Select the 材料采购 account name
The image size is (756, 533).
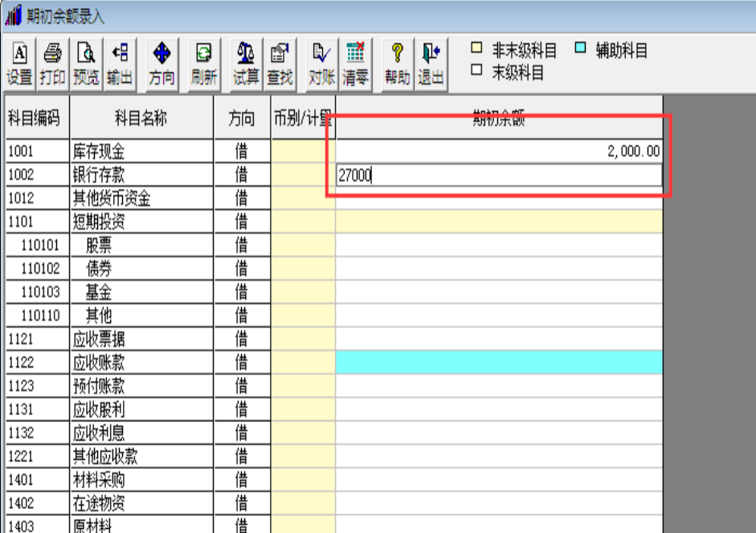(x=98, y=480)
